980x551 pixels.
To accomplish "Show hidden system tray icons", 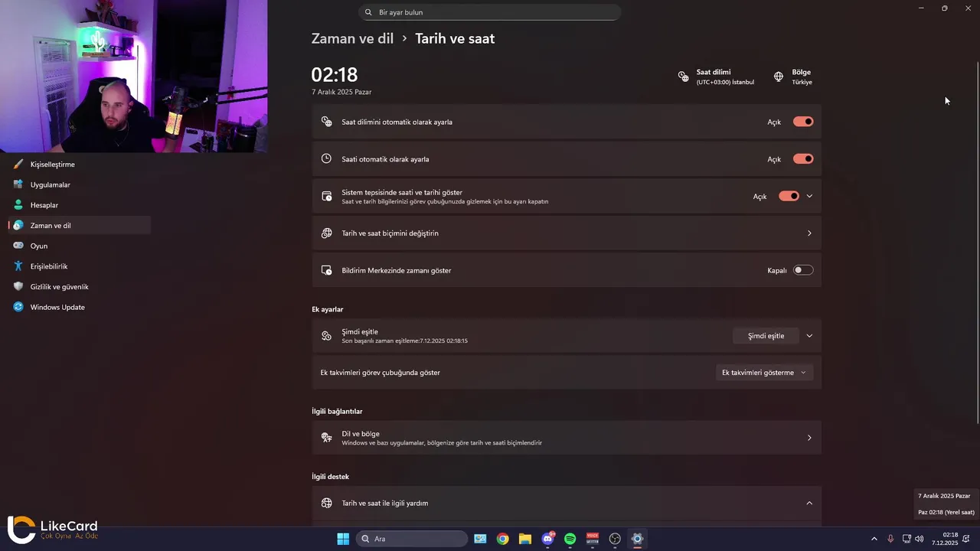I will point(874,539).
